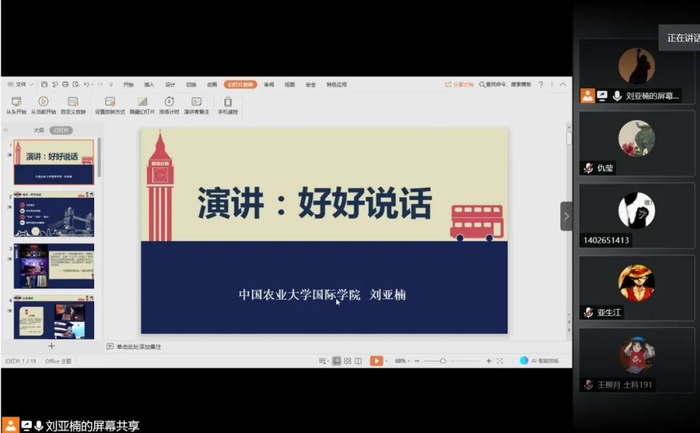Collapse participants panel with side arrow
This screenshot has height=433, width=700.
tap(566, 216)
